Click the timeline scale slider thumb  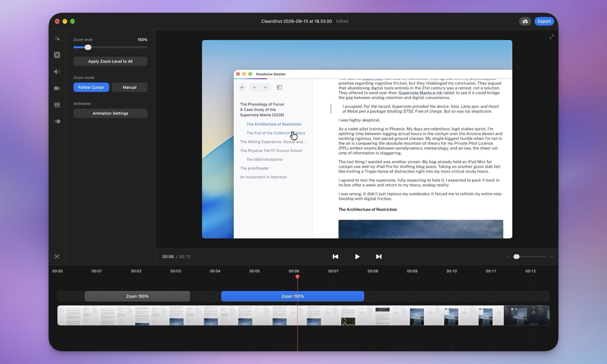click(517, 257)
